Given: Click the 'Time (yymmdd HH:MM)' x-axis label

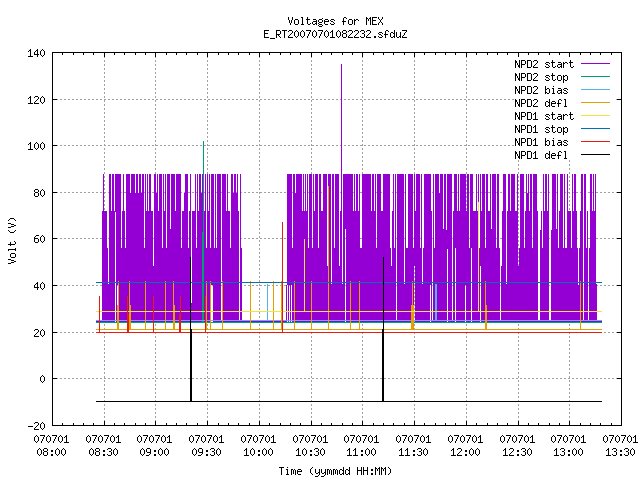Looking at the screenshot, I should (x=335, y=471).
